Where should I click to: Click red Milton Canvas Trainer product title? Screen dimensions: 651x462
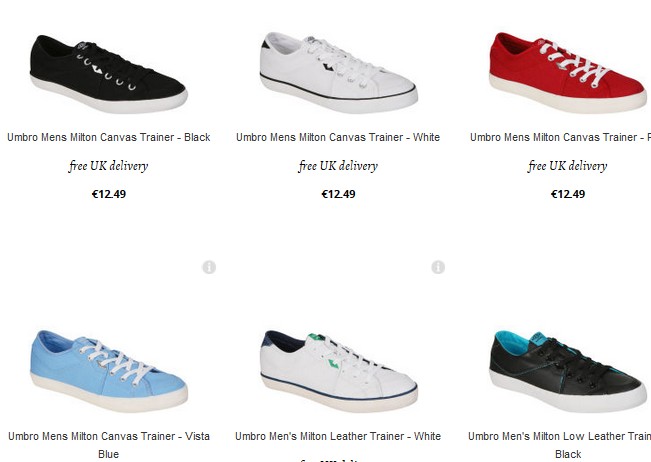[x=560, y=137]
